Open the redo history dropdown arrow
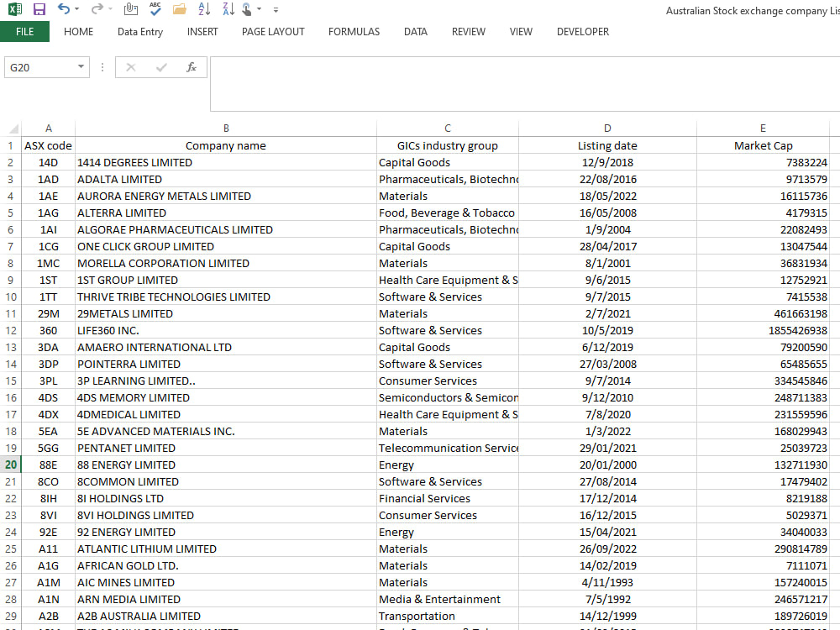 point(111,9)
